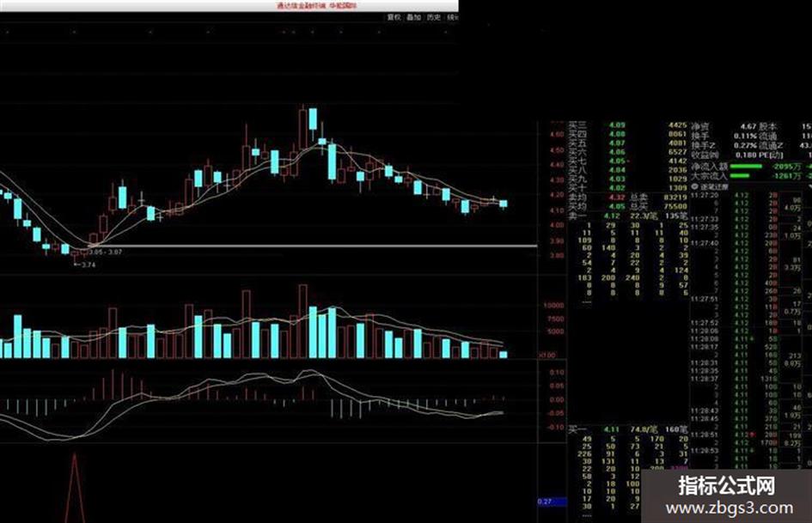Click the 叠加 button above the chart
The image size is (812, 523).
413,17
